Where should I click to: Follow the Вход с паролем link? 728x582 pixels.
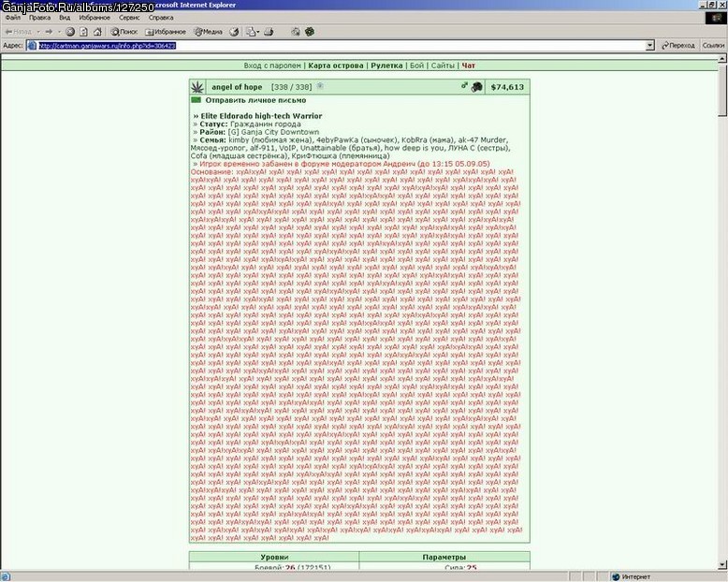(272, 65)
